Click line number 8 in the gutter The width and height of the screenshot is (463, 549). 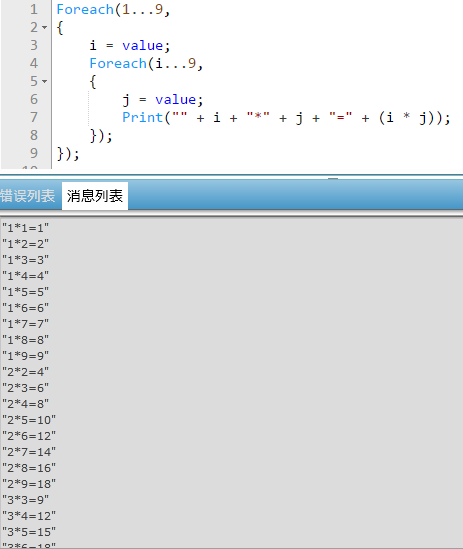coord(34,135)
